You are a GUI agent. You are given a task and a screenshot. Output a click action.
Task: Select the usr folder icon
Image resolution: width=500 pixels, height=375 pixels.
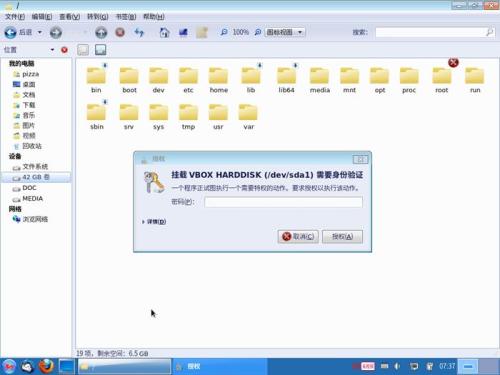pos(218,112)
